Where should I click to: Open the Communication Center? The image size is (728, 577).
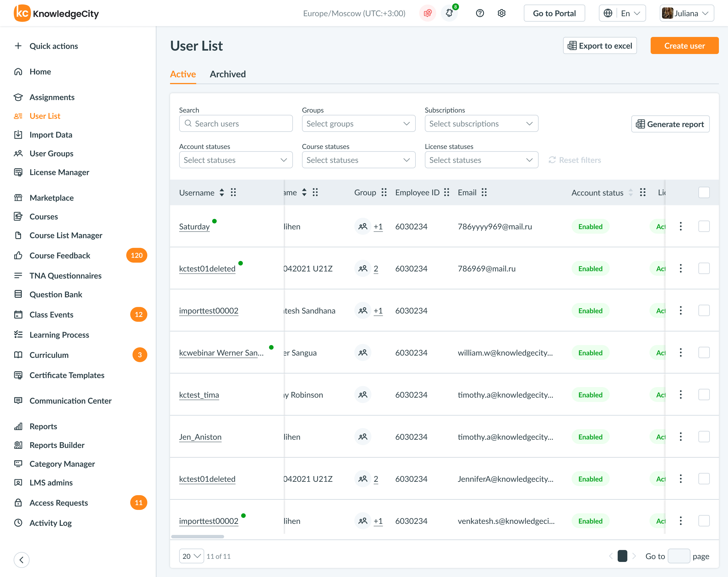71,401
